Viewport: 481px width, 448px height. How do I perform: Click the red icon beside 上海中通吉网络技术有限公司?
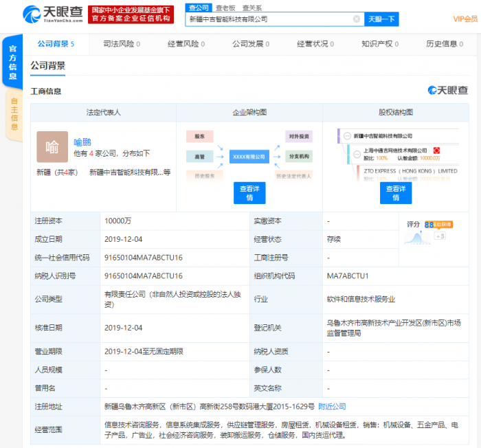tap(436, 150)
